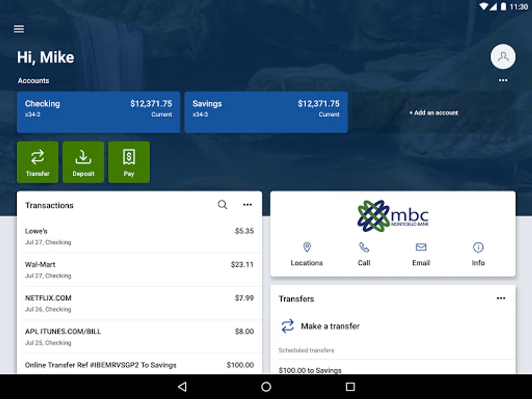Tap the Hi, Mike greeting

point(46,57)
